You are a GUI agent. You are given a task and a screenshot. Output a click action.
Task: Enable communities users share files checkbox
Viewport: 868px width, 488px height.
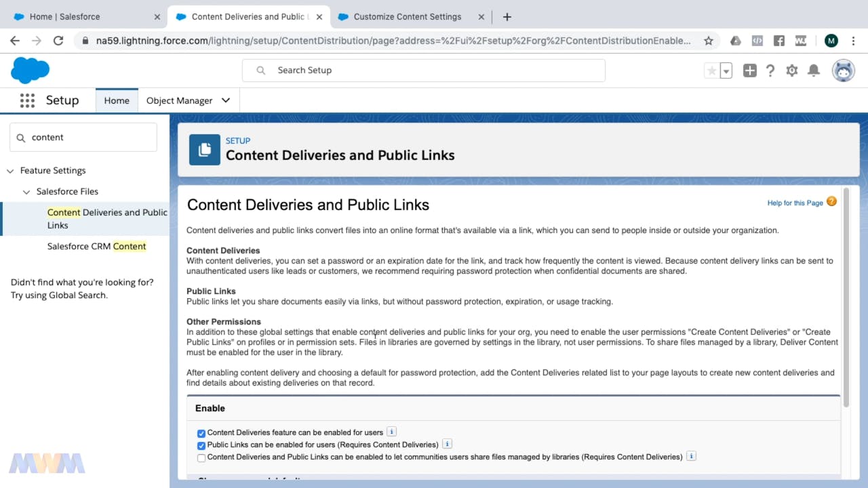201,457
